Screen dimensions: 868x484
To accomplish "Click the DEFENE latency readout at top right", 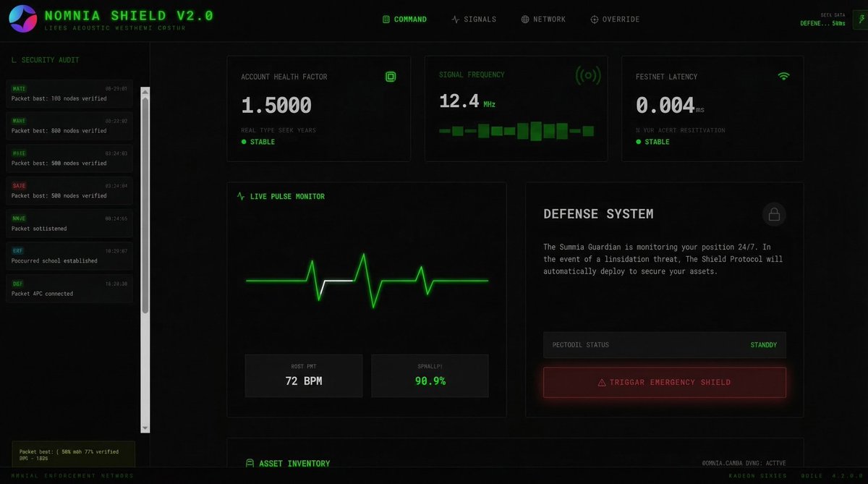I will [x=822, y=23].
